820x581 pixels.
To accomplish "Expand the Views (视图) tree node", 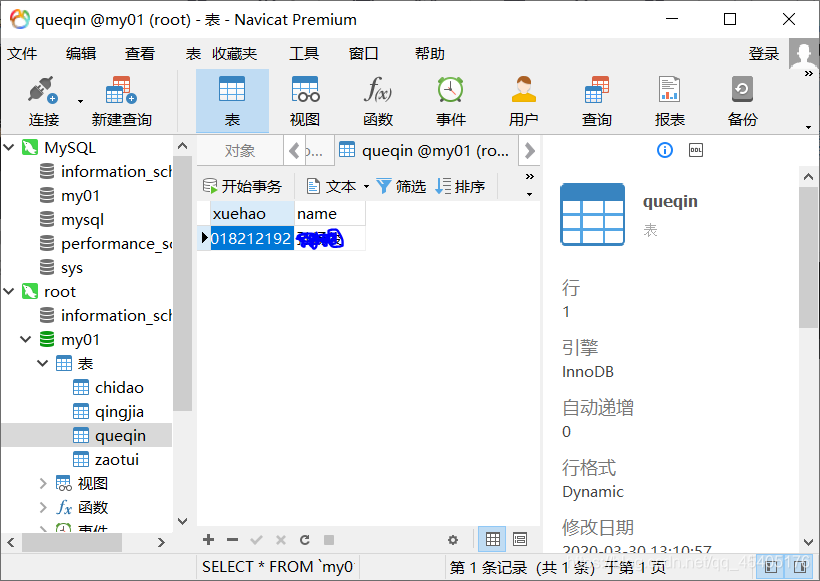I will point(43,483).
